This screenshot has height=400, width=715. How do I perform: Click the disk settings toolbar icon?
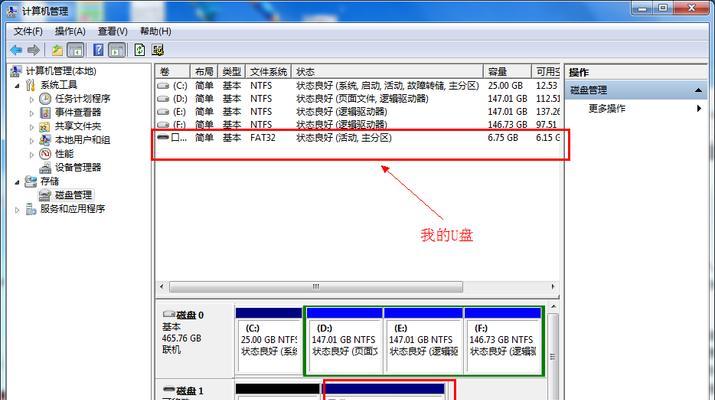click(x=158, y=50)
